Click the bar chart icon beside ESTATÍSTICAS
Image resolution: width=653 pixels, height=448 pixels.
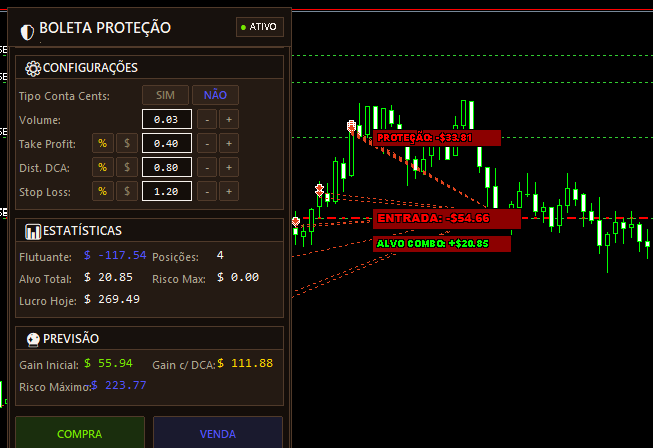click(33, 232)
